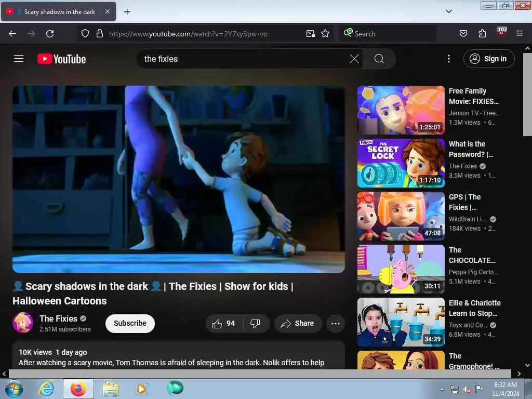
Task: Open Free Family Movie FIXIES thumbnail
Action: coord(401,110)
